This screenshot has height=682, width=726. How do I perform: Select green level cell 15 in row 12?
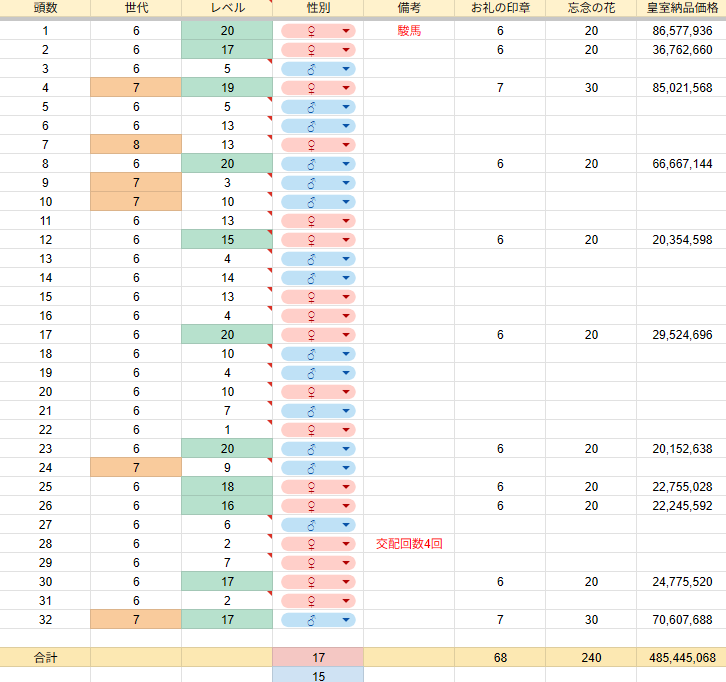[227, 240]
